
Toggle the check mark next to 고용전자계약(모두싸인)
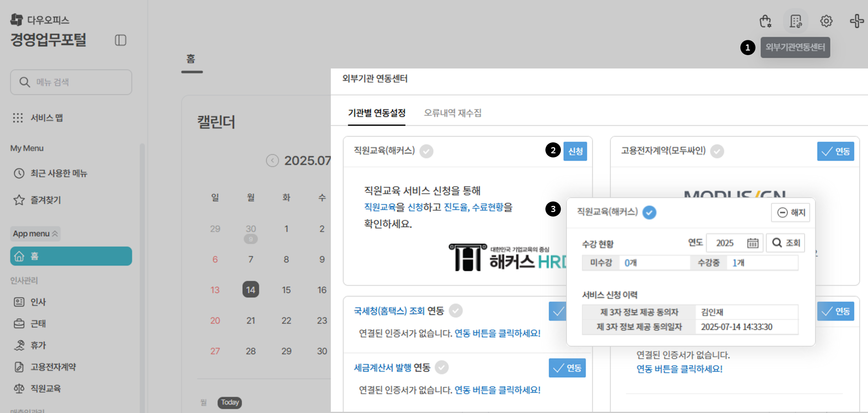(x=717, y=151)
